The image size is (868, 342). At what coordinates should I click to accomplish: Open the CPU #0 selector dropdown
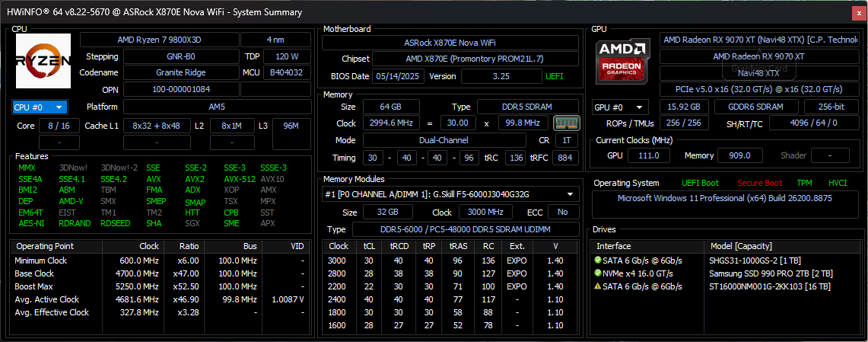tap(40, 107)
